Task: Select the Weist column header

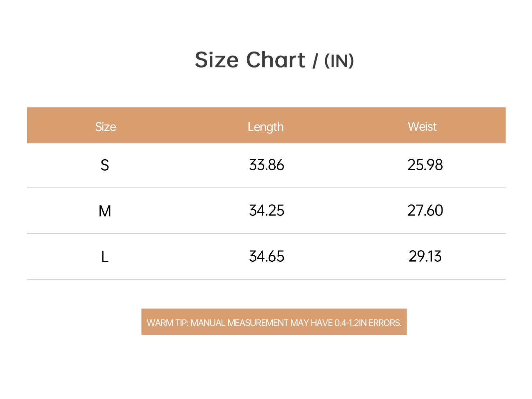Action: click(422, 126)
